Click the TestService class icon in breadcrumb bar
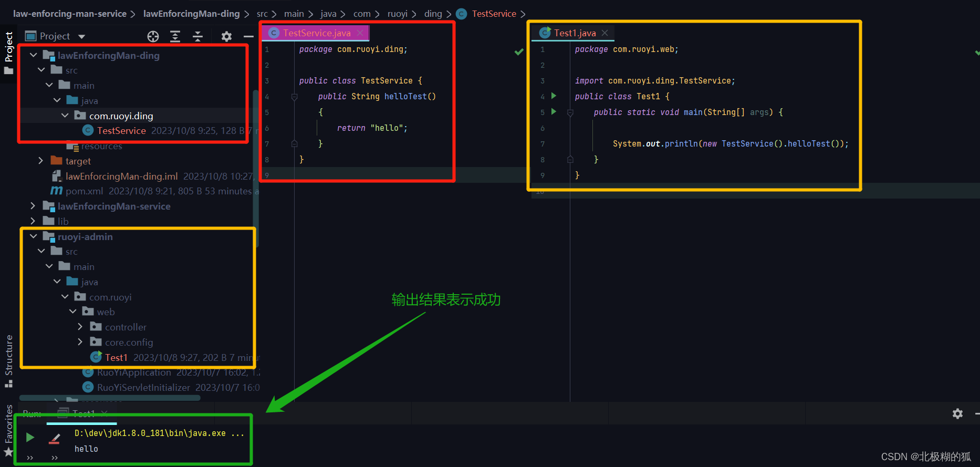Viewport: 980px width, 467px height. [461, 14]
